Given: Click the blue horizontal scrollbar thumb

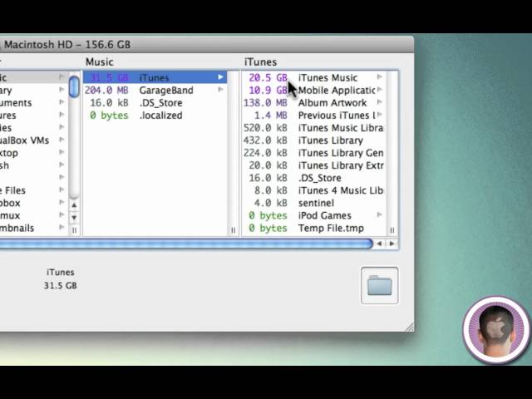Looking at the screenshot, I should pyautogui.click(x=183, y=244).
